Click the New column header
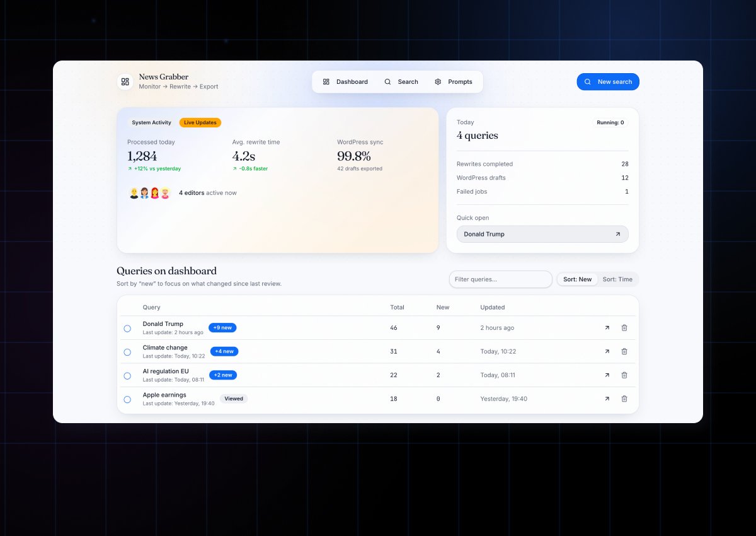Image resolution: width=756 pixels, height=536 pixels. [443, 307]
